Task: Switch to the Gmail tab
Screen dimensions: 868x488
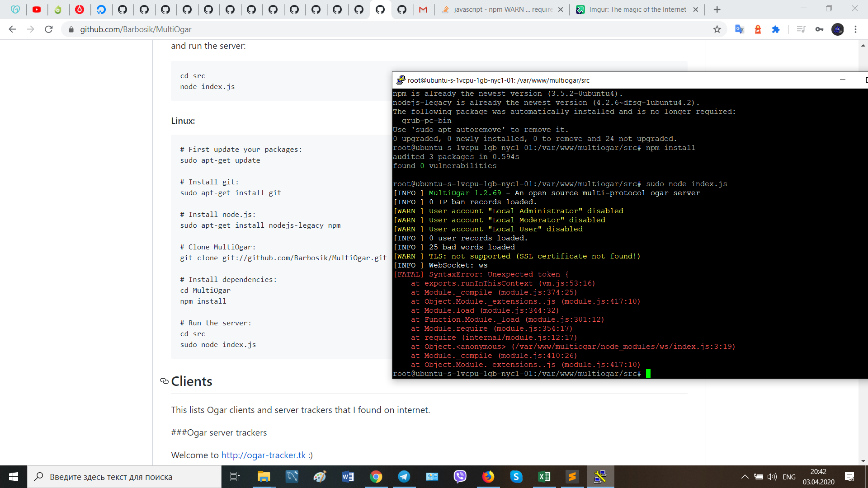Action: 423,9
